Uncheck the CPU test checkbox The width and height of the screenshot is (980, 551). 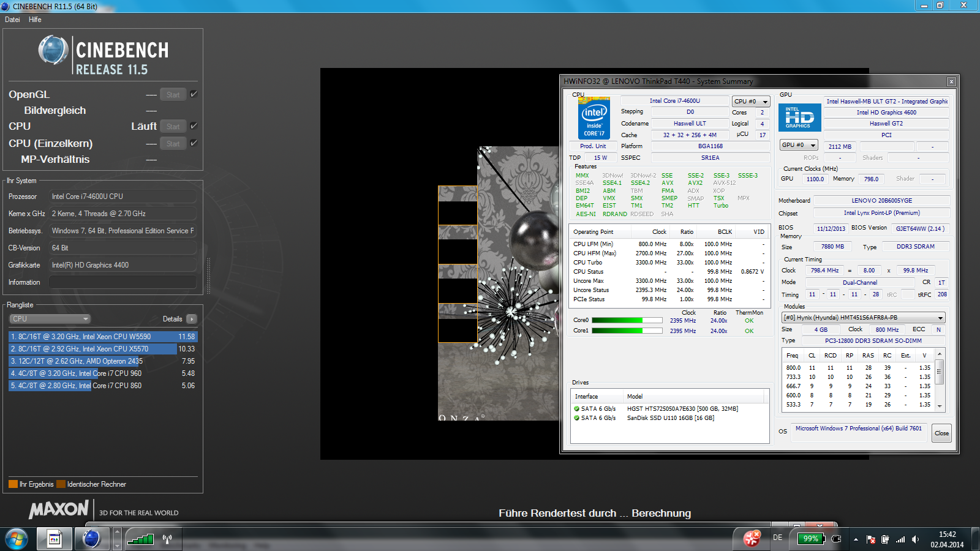194,126
